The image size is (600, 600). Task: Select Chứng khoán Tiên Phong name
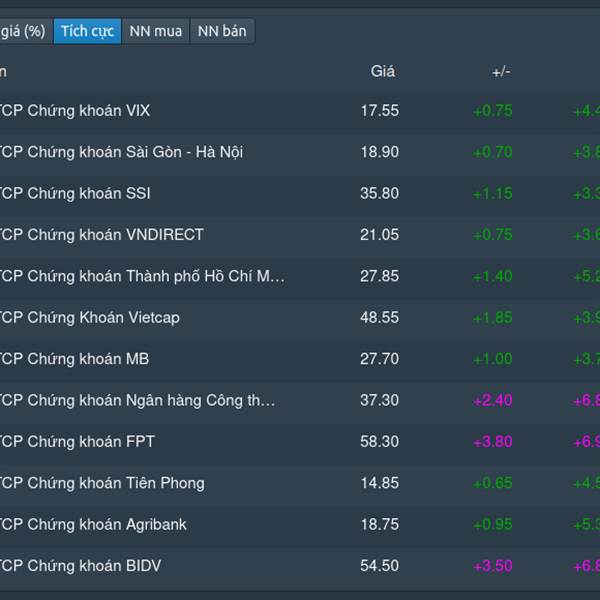116,483
